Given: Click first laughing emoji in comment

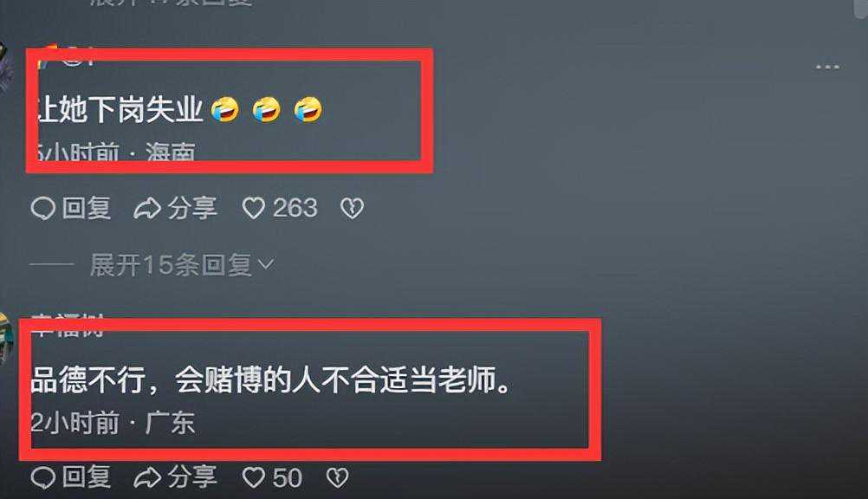Looking at the screenshot, I should pyautogui.click(x=224, y=109).
